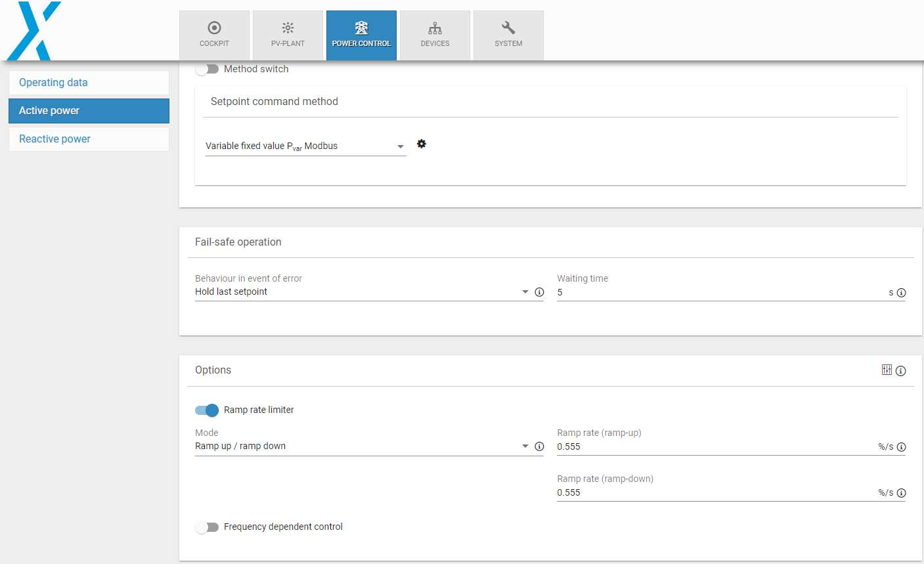
Task: Click the Waiting time info icon
Action: point(901,293)
